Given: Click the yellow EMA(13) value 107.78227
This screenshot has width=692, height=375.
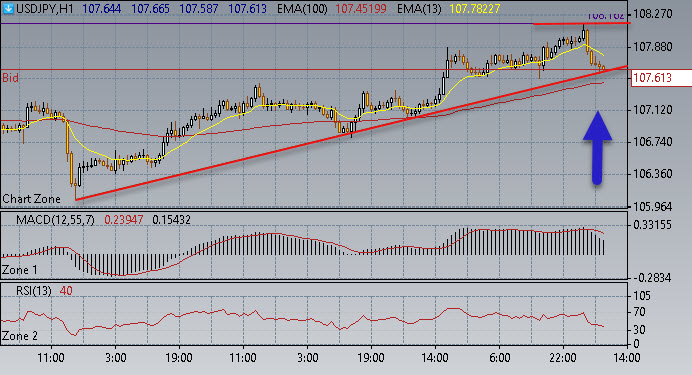Looking at the screenshot, I should pos(475,9).
